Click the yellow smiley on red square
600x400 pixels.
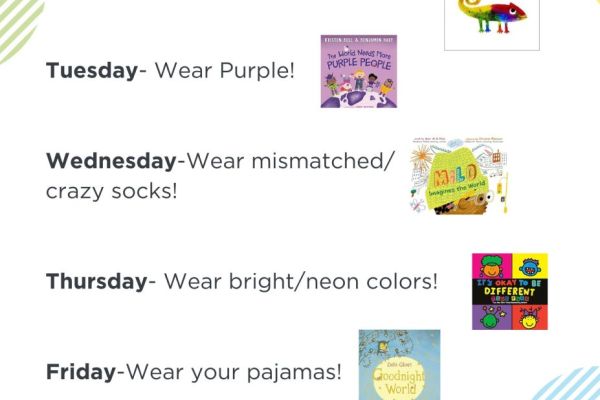coord(530,317)
